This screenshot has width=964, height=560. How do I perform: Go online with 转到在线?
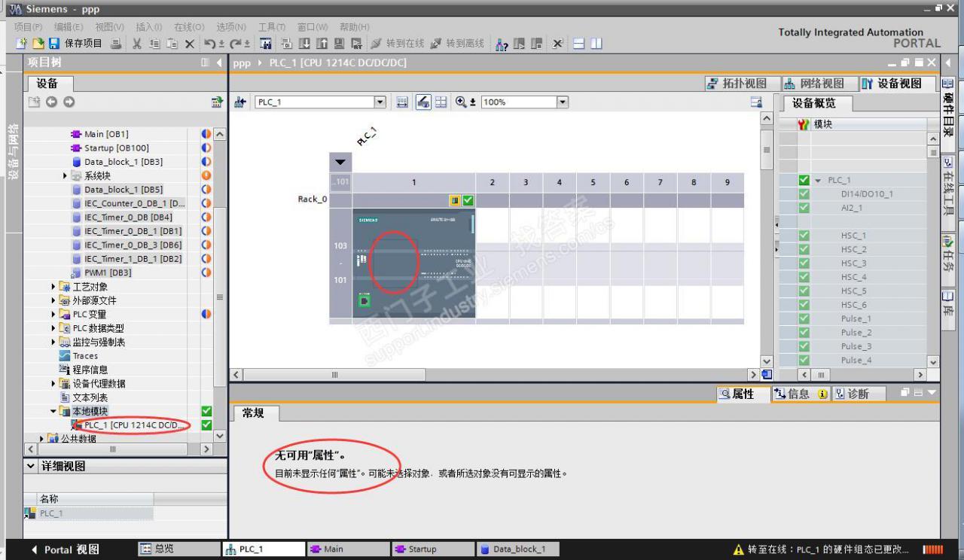396,44
